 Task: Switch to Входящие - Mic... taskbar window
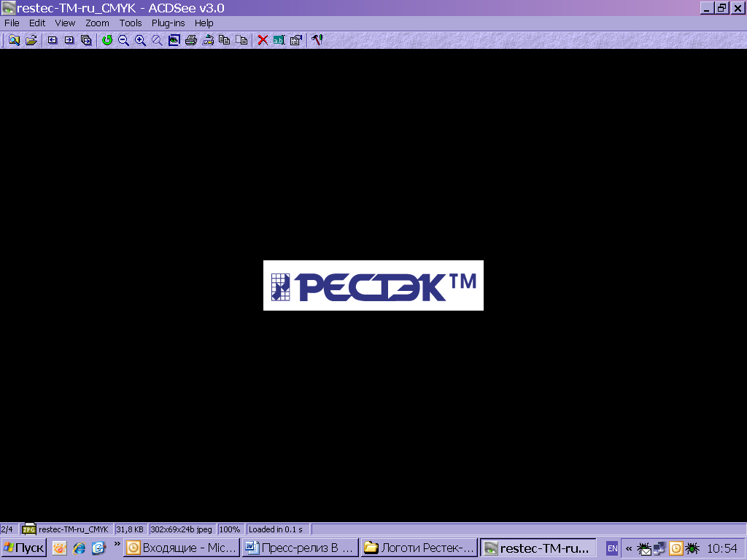pyautogui.click(x=182, y=548)
